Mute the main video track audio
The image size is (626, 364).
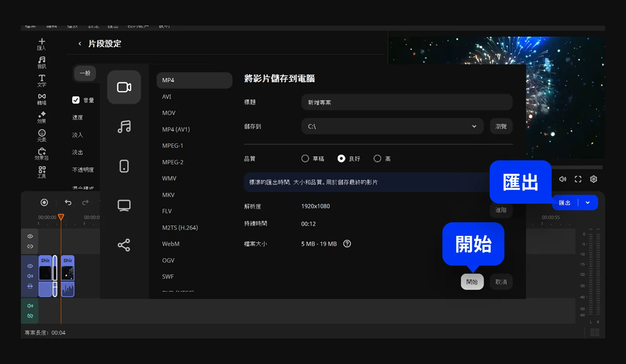click(30, 276)
